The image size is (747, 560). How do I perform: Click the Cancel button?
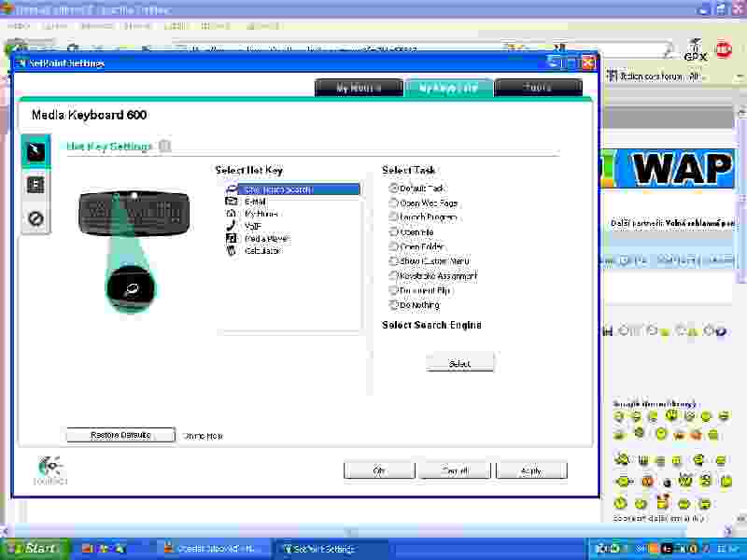coord(455,470)
